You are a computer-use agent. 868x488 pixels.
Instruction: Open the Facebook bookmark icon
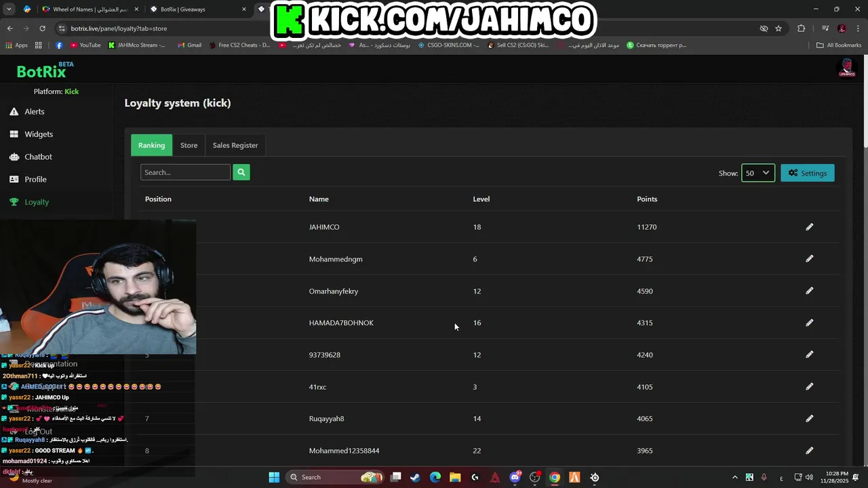pyautogui.click(x=59, y=45)
